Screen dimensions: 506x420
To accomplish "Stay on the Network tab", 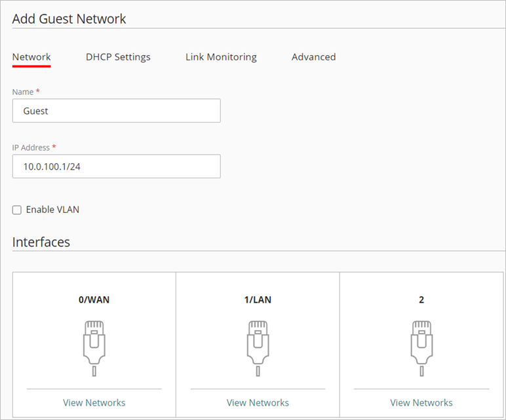I will (x=31, y=57).
